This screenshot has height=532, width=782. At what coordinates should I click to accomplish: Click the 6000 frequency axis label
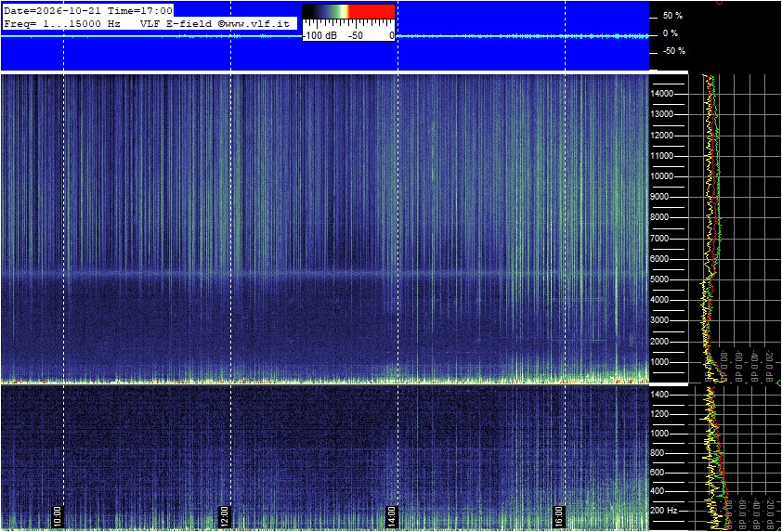[659, 259]
